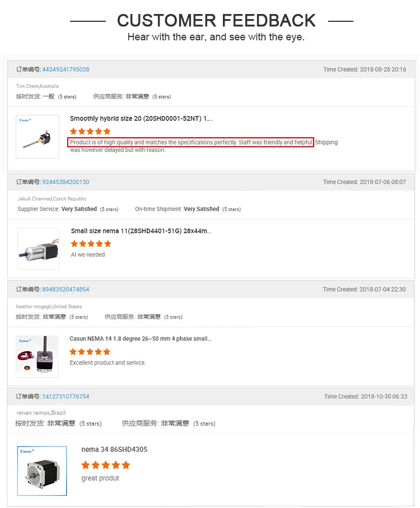The height and width of the screenshot is (508, 420).
Task: Click the hybrid size 20 stepper motor thumbnail
Action: click(38, 137)
